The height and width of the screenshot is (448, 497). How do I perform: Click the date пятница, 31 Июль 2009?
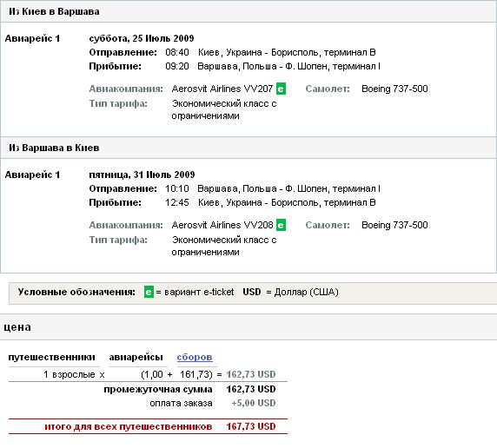(142, 175)
